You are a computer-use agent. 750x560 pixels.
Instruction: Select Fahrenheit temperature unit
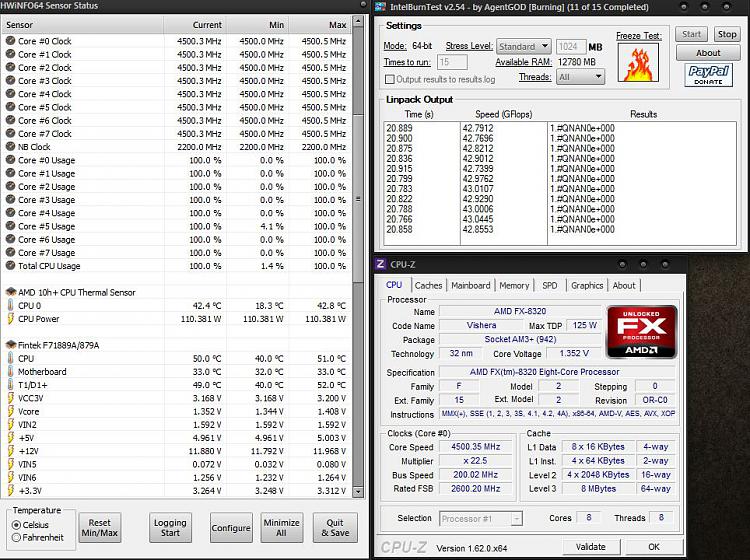coord(16,538)
